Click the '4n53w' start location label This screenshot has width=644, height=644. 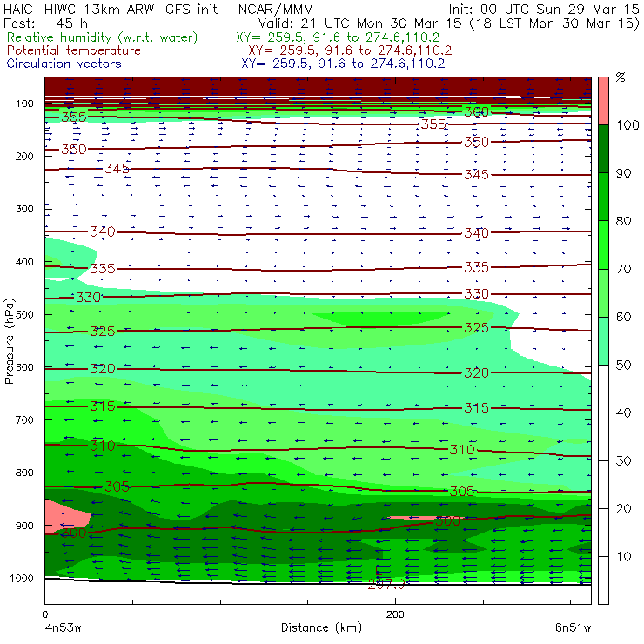[63, 628]
